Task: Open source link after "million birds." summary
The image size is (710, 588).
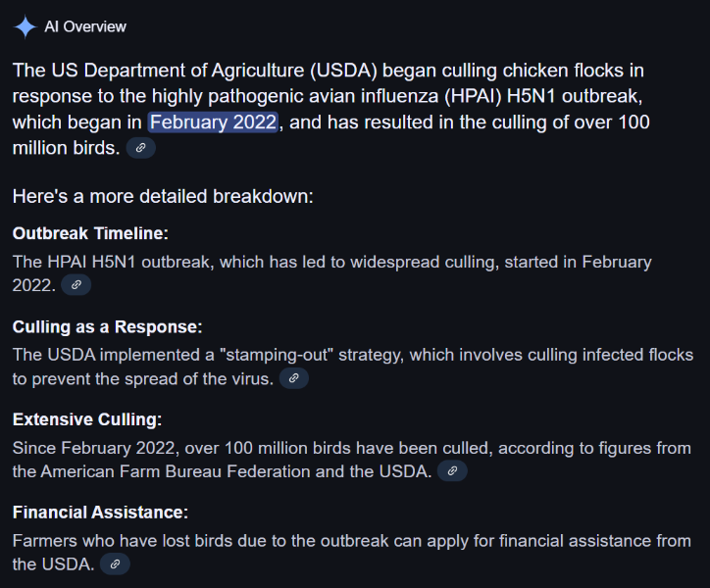Action: (x=141, y=148)
